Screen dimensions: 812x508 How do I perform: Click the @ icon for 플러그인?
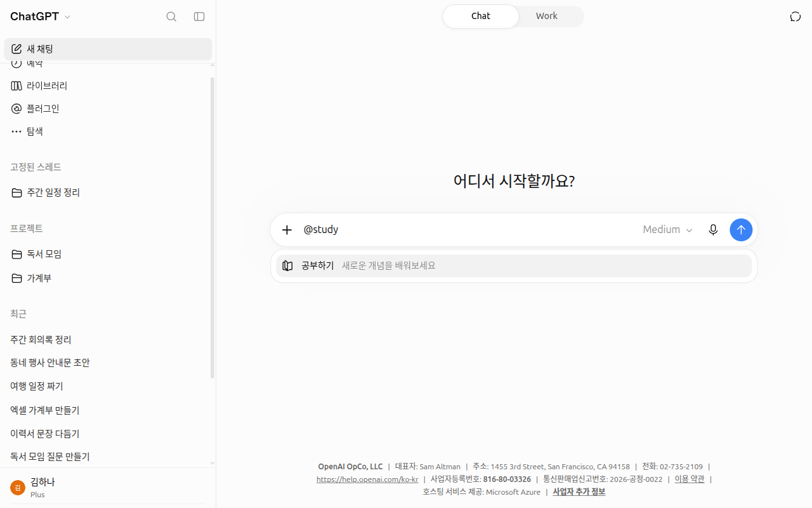click(16, 109)
